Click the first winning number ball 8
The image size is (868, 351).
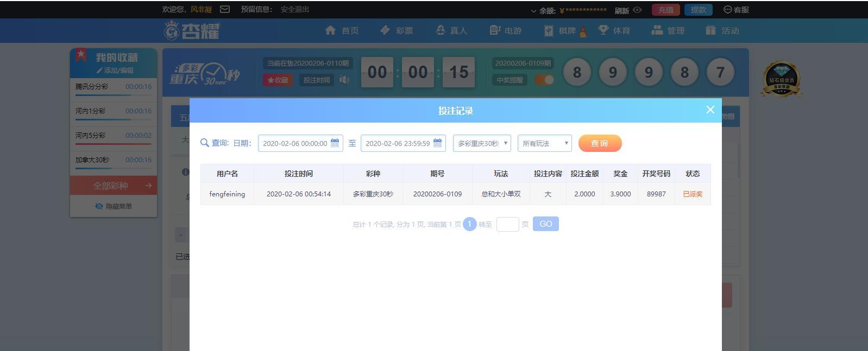pyautogui.click(x=577, y=72)
